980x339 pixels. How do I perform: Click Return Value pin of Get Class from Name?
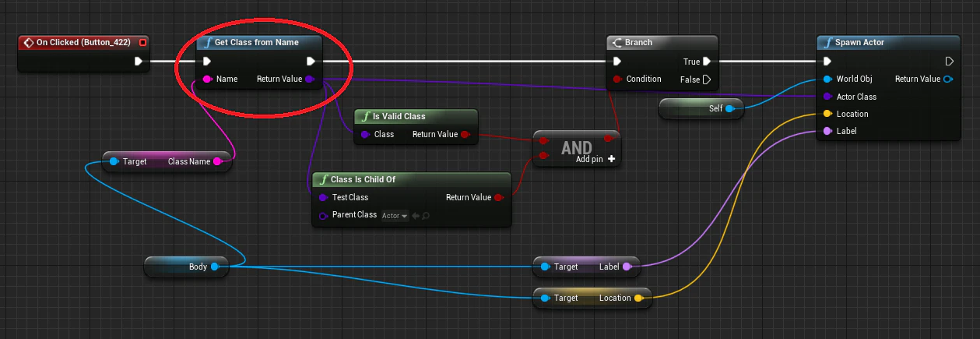310,79
